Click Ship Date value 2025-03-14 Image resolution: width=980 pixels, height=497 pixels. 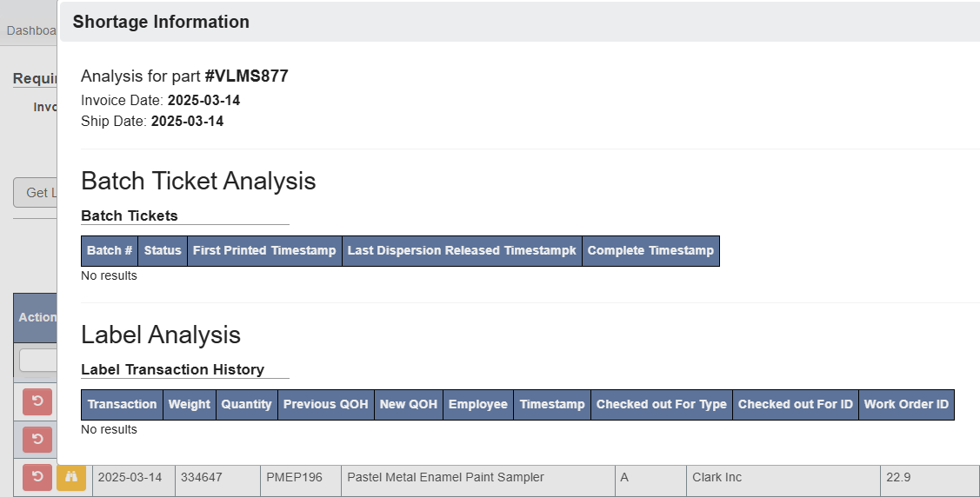[x=187, y=121]
